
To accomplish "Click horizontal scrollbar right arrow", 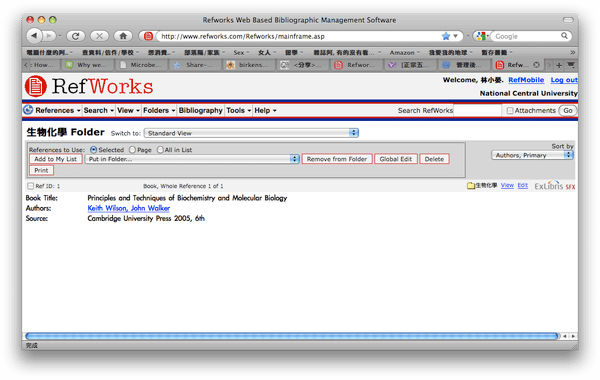I will (x=573, y=336).
